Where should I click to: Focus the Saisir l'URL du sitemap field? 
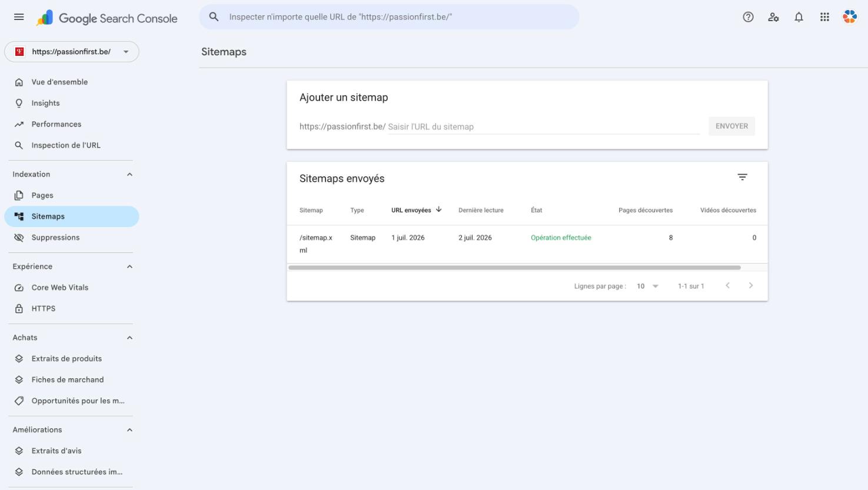[544, 126]
